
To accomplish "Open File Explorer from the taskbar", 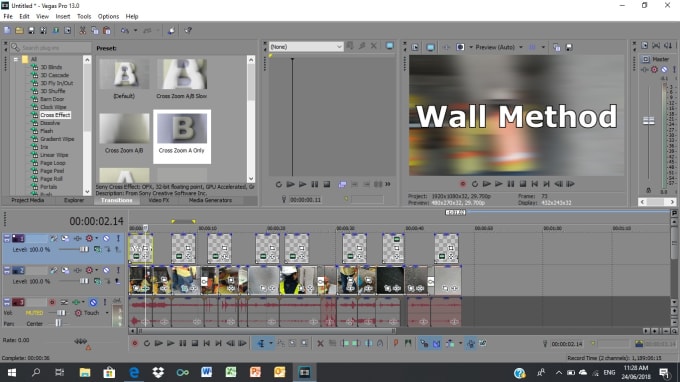I will [85, 372].
